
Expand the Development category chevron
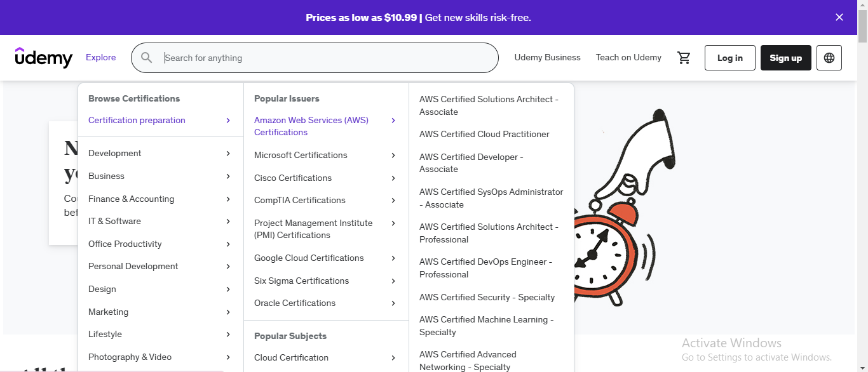(228, 154)
